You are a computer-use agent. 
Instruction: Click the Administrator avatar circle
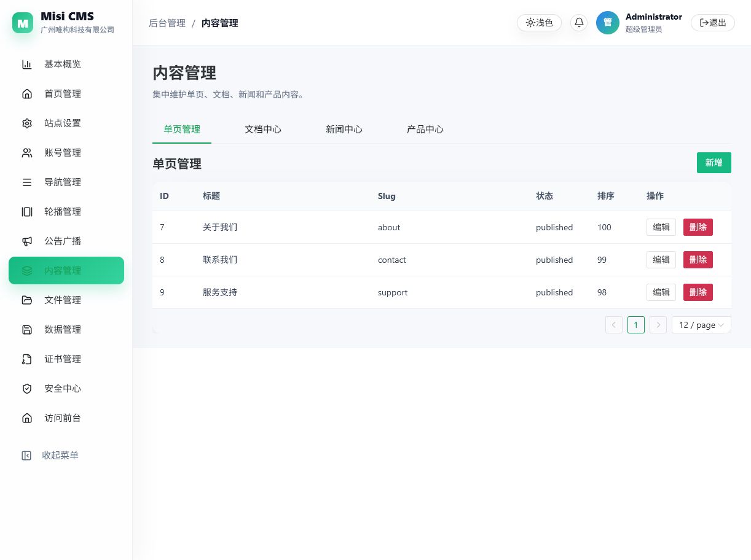(x=608, y=23)
